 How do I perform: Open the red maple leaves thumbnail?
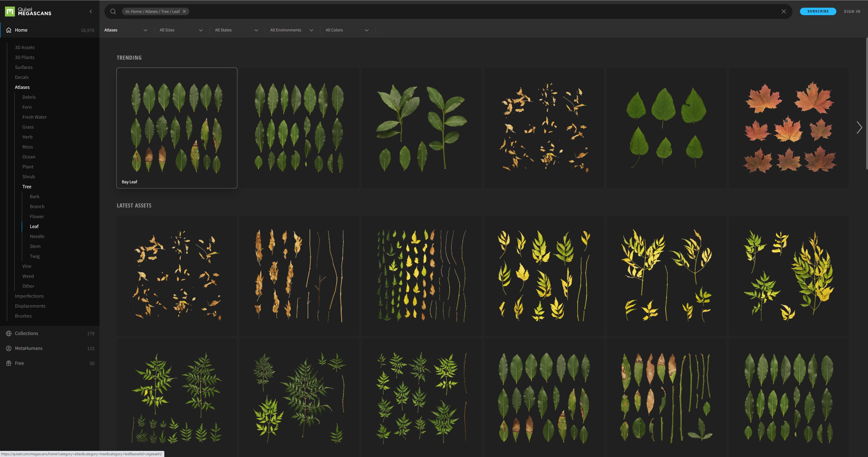point(788,128)
